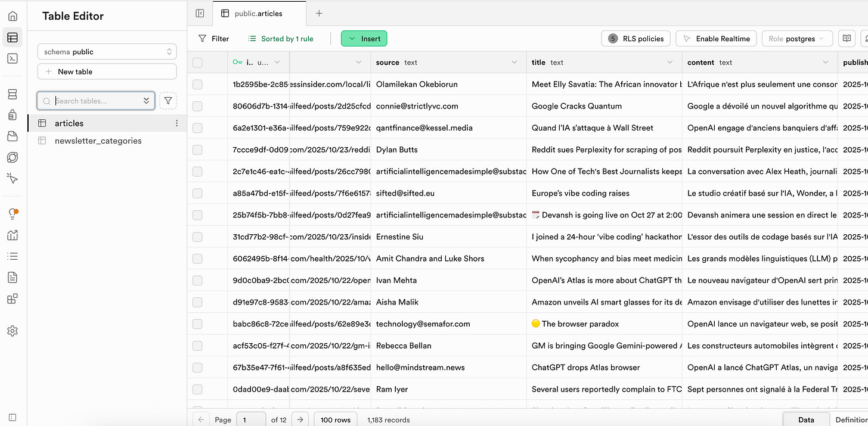Switch to the Data view tab
This screenshot has height=426, width=868.
tap(806, 419)
